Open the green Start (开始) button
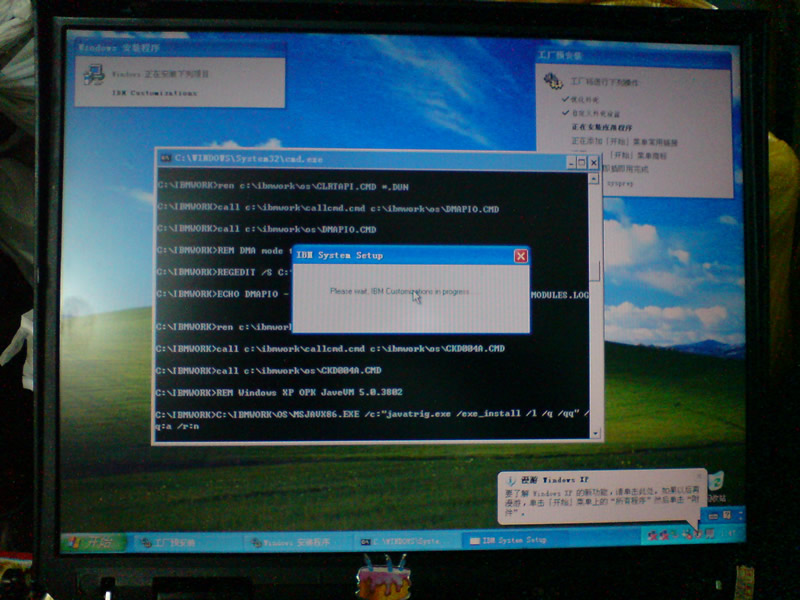The width and height of the screenshot is (800, 600). [x=94, y=542]
